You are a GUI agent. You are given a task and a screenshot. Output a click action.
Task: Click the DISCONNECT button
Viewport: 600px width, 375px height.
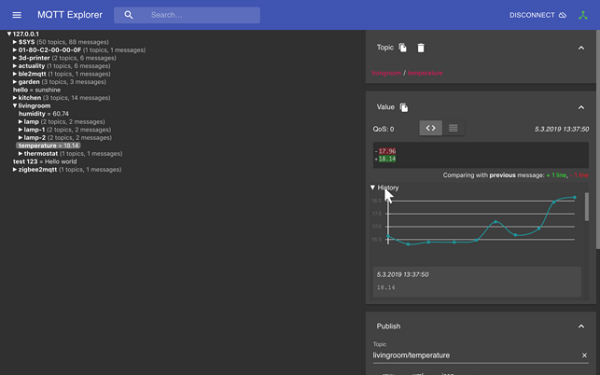pyautogui.click(x=538, y=15)
